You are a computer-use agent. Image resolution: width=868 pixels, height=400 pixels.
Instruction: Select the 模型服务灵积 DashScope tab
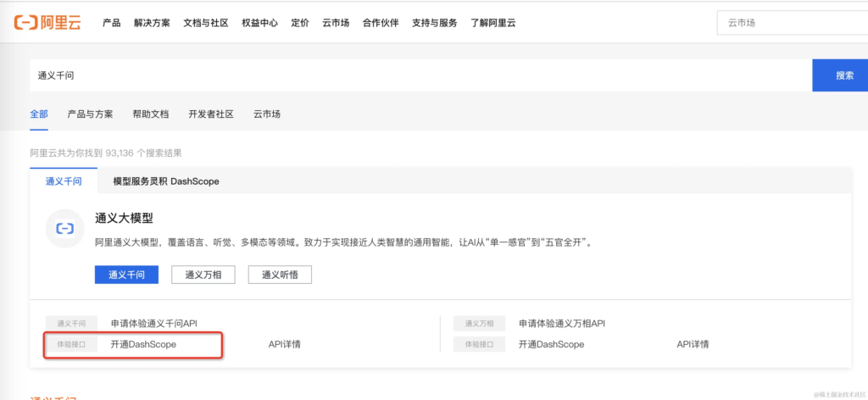166,181
